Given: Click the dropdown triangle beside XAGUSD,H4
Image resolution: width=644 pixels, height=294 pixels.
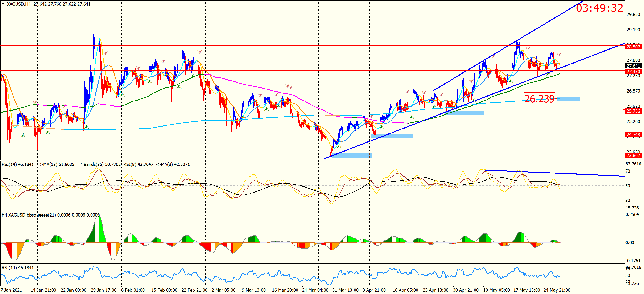Looking at the screenshot, I should click(x=3, y=4).
